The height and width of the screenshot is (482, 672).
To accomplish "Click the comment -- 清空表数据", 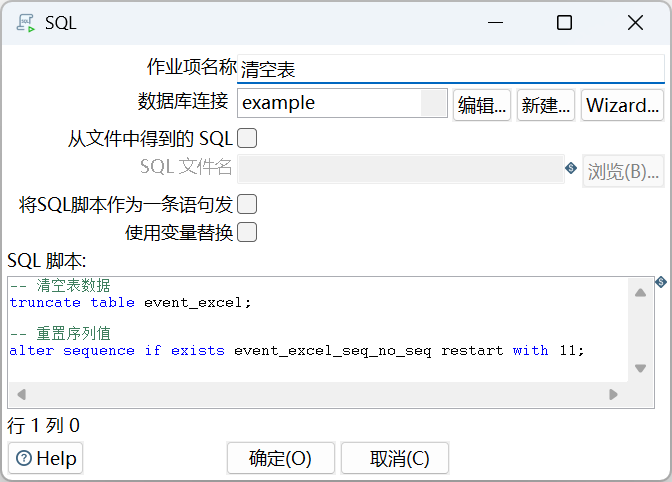I will [60, 285].
